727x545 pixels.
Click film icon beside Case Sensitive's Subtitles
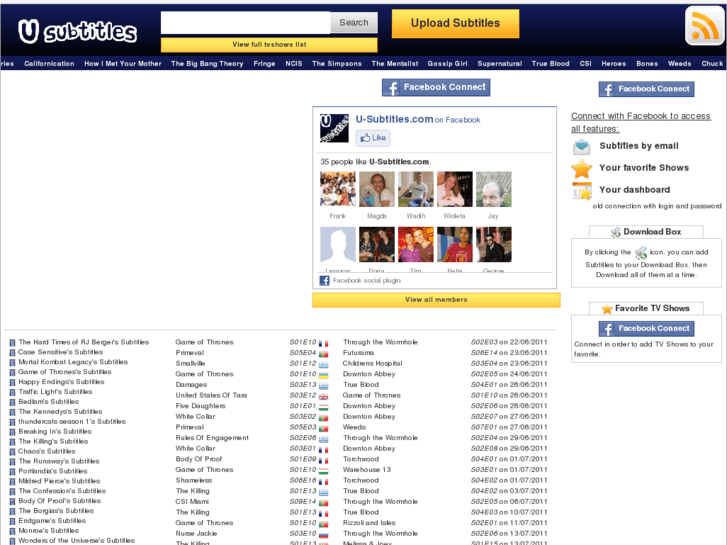pos(12,353)
